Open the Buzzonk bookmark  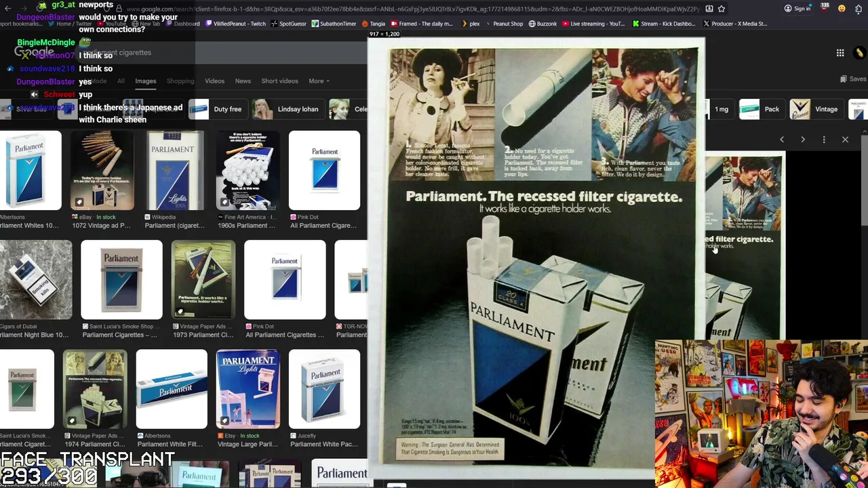pos(542,24)
